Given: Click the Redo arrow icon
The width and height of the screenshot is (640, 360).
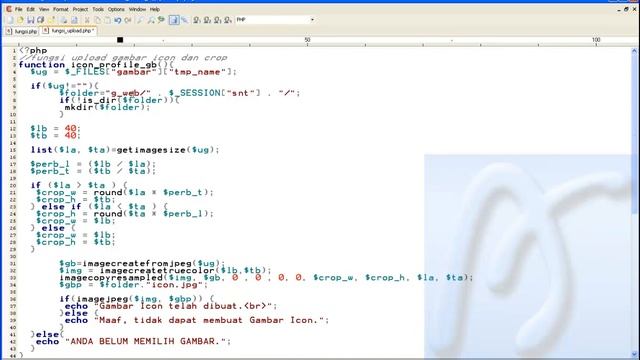Looking at the screenshot, I should pyautogui.click(x=128, y=20).
